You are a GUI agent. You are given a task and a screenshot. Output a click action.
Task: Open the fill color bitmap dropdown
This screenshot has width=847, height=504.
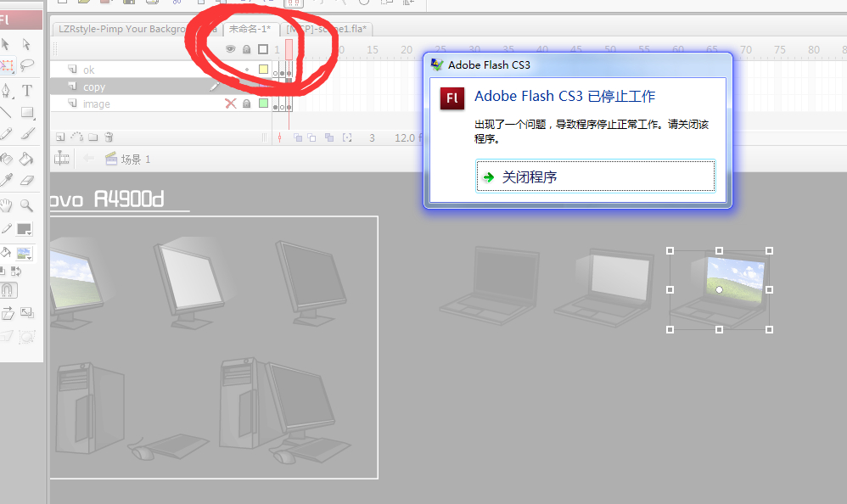pos(25,254)
